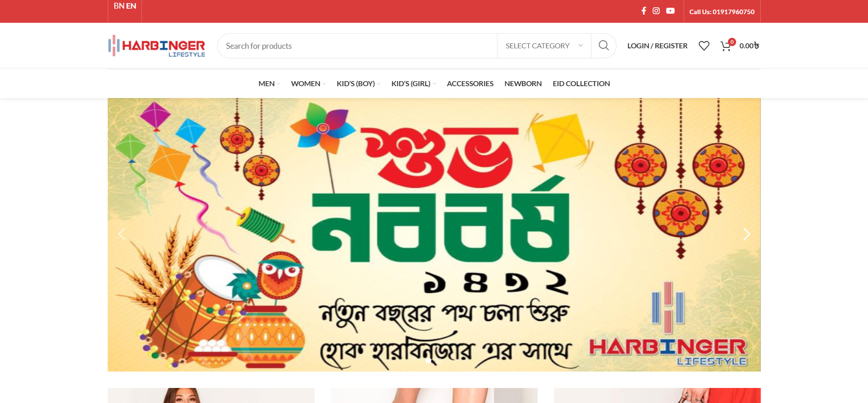
Task: Open the Accessories menu item
Action: tap(470, 83)
